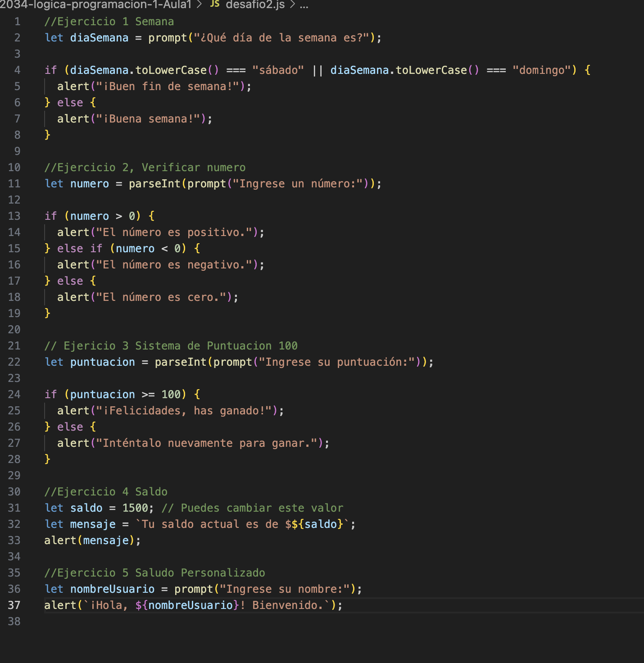The image size is (644, 663).
Task: Click the comment '//Ejercicio 2, Verificar numero'
Action: coord(145,168)
